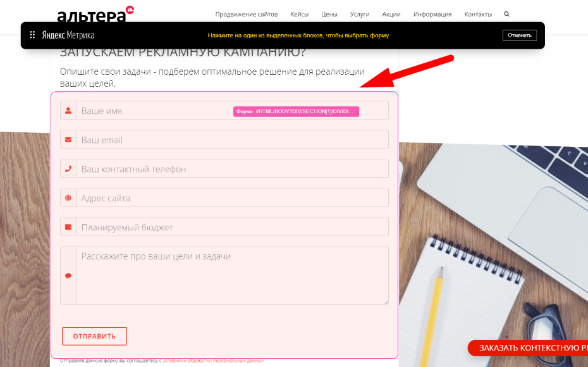
Task: Click the person icon beside the name field
Action: 68,111
